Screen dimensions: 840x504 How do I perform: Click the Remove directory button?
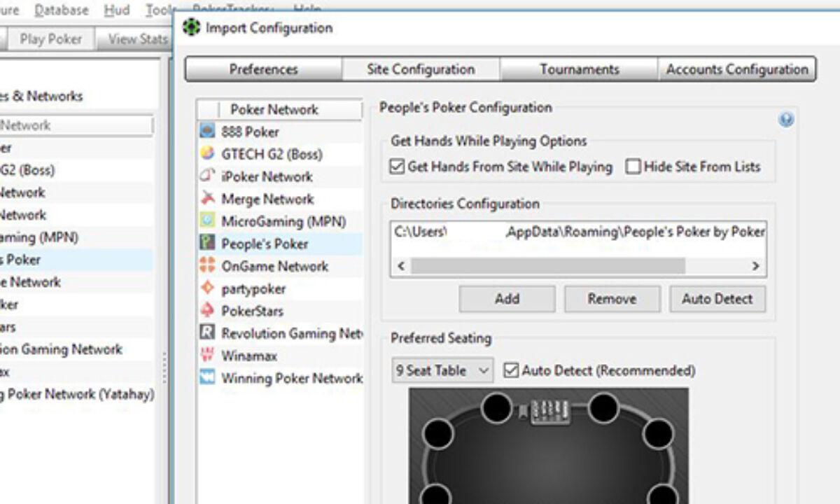[612, 299]
